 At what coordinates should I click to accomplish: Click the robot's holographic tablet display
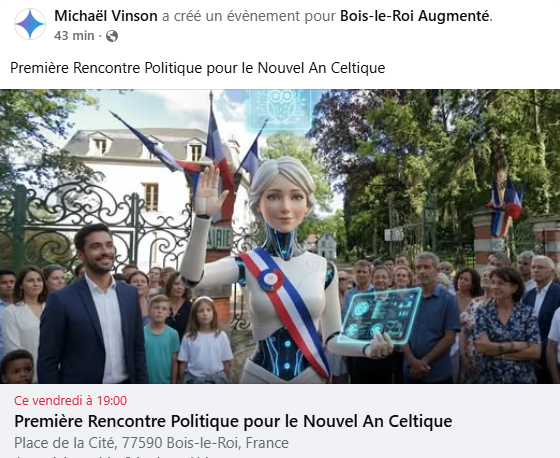(x=380, y=316)
